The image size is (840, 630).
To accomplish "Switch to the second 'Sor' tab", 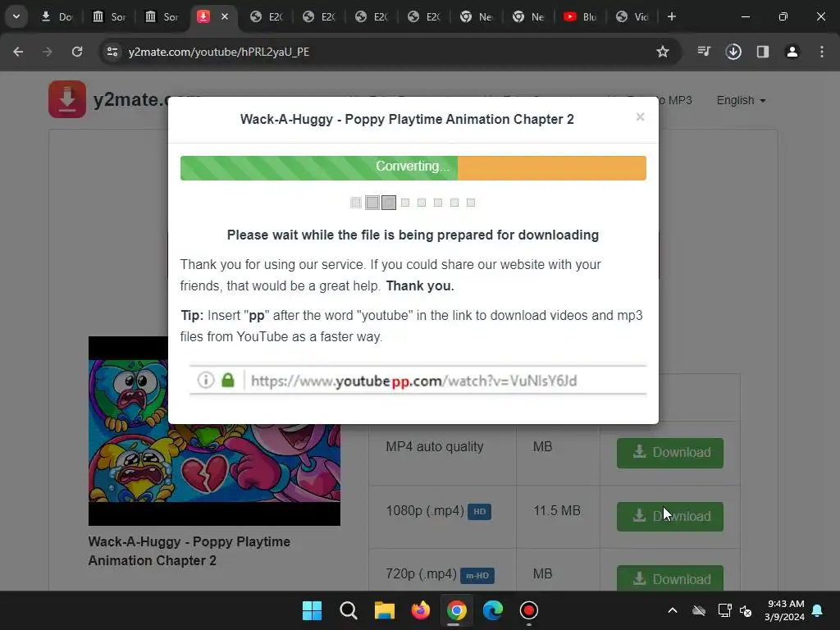I will coord(162,16).
